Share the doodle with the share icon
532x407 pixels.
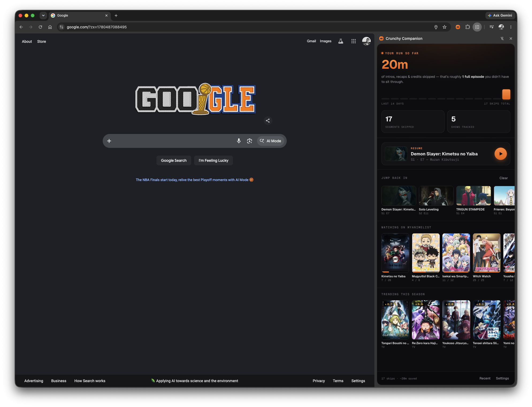(x=268, y=121)
